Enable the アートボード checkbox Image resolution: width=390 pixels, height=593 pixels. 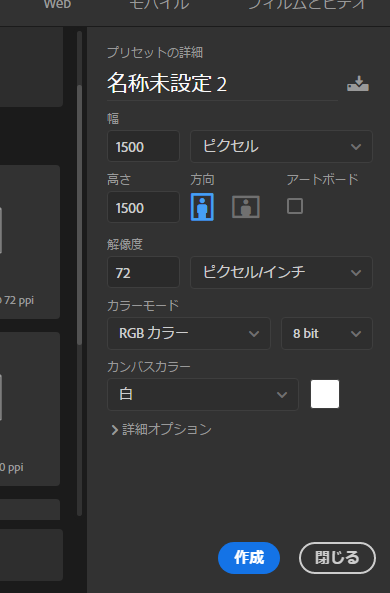pyautogui.click(x=295, y=206)
